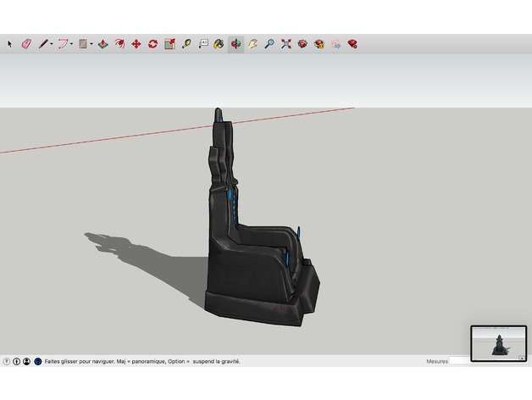Expand the Shape tool dropdown arrow
The width and height of the screenshot is (532, 400).
(91, 43)
